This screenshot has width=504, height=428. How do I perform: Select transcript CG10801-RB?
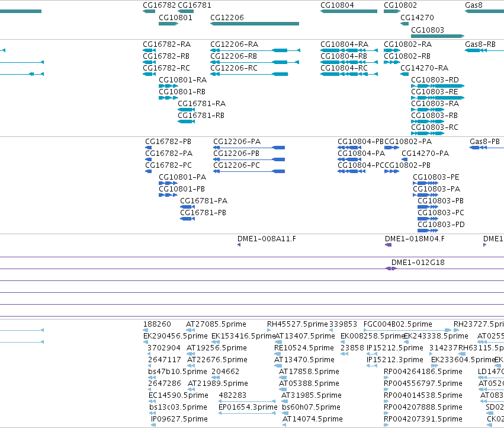[182, 92]
